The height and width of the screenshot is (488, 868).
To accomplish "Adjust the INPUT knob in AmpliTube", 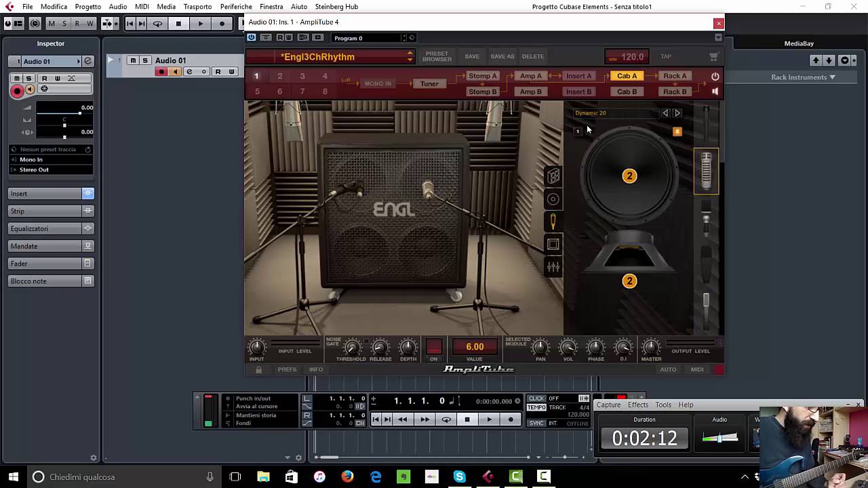I will (x=256, y=348).
